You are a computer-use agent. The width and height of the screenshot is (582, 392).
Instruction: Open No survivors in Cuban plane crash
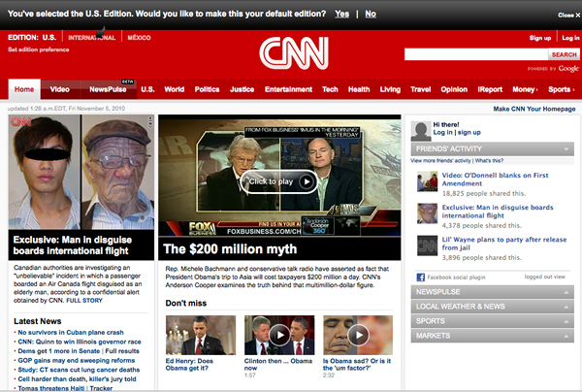(71, 333)
